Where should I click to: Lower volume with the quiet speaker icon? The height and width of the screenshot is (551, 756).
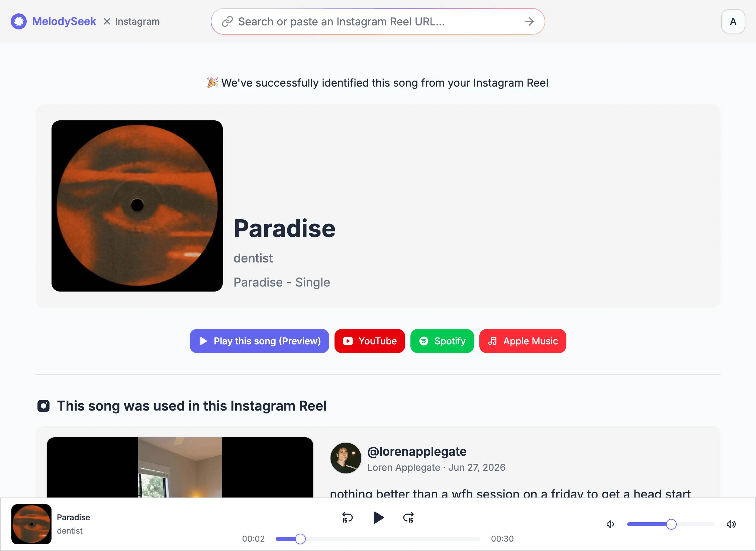610,524
